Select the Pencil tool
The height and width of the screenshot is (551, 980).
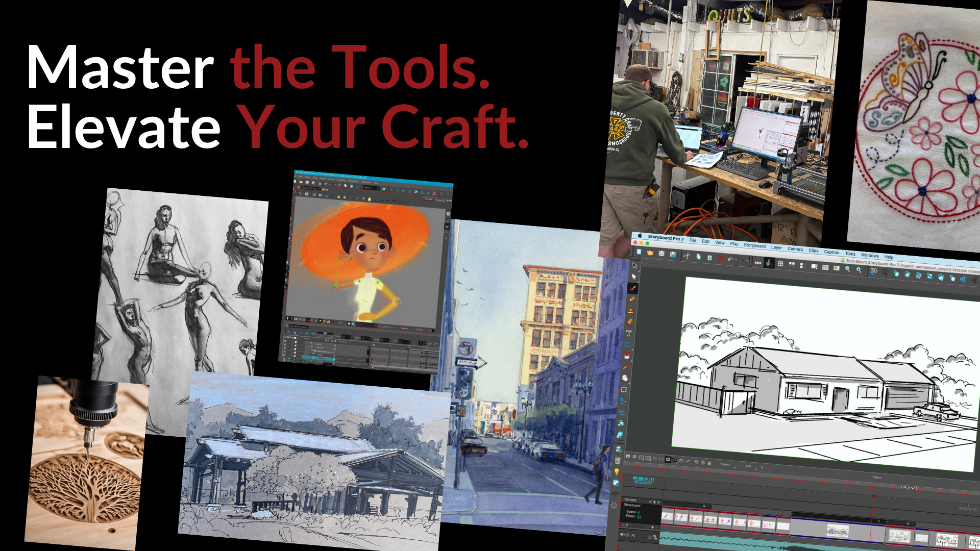click(x=631, y=299)
